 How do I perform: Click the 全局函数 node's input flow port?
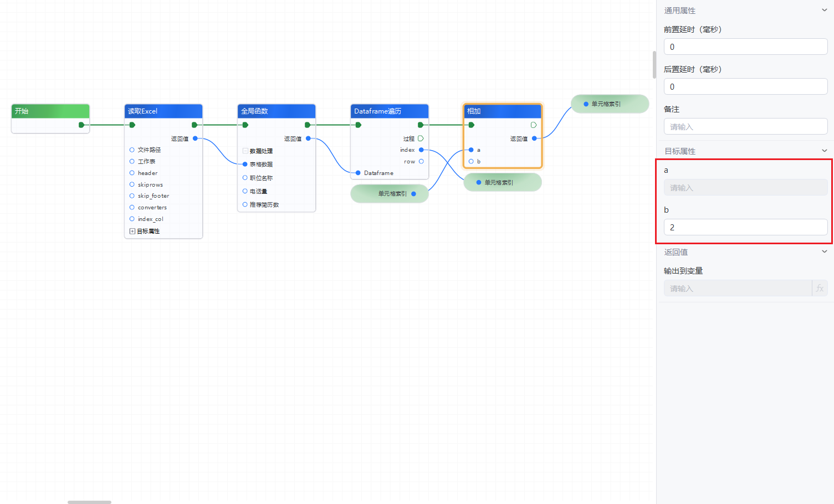245,125
